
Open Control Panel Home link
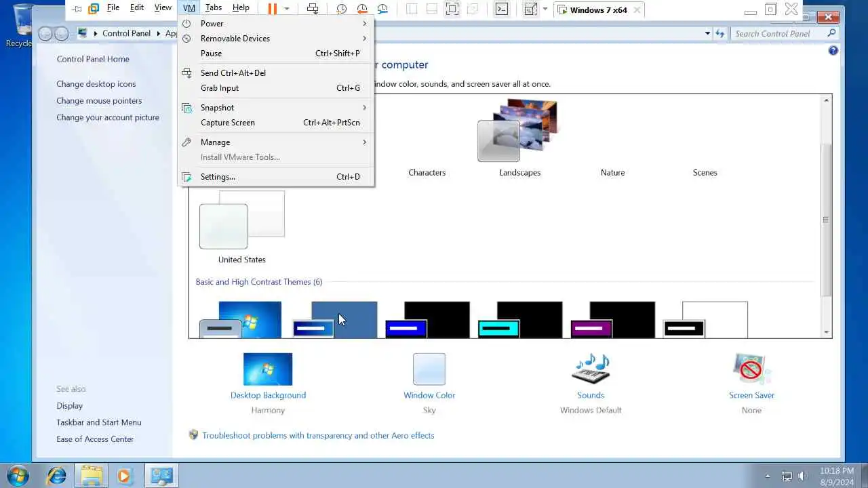pyautogui.click(x=93, y=59)
